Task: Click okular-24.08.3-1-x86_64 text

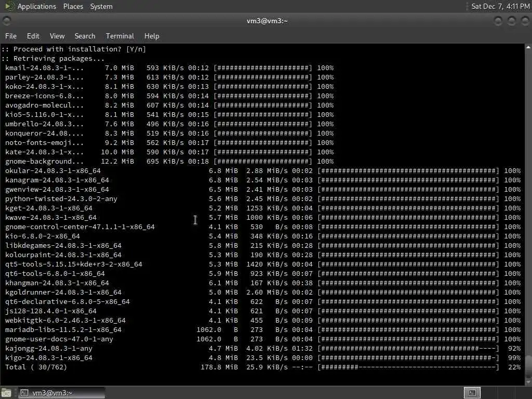Action: click(53, 170)
